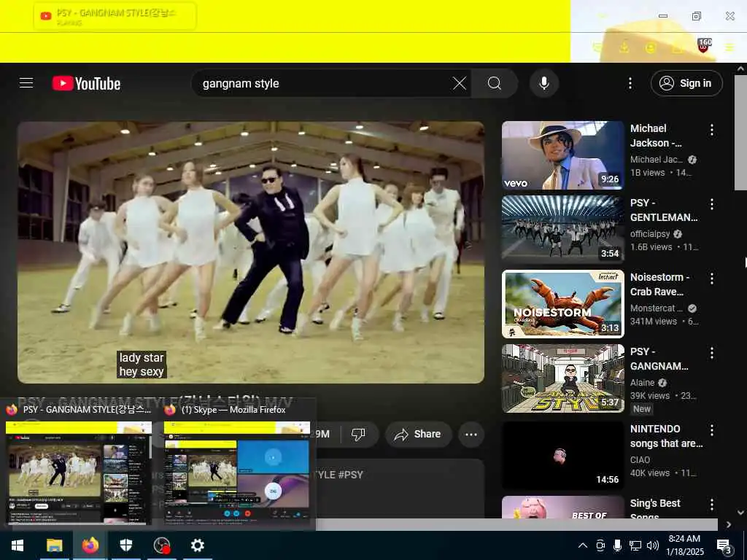Open Firefox downloads arrow icon

624,47
